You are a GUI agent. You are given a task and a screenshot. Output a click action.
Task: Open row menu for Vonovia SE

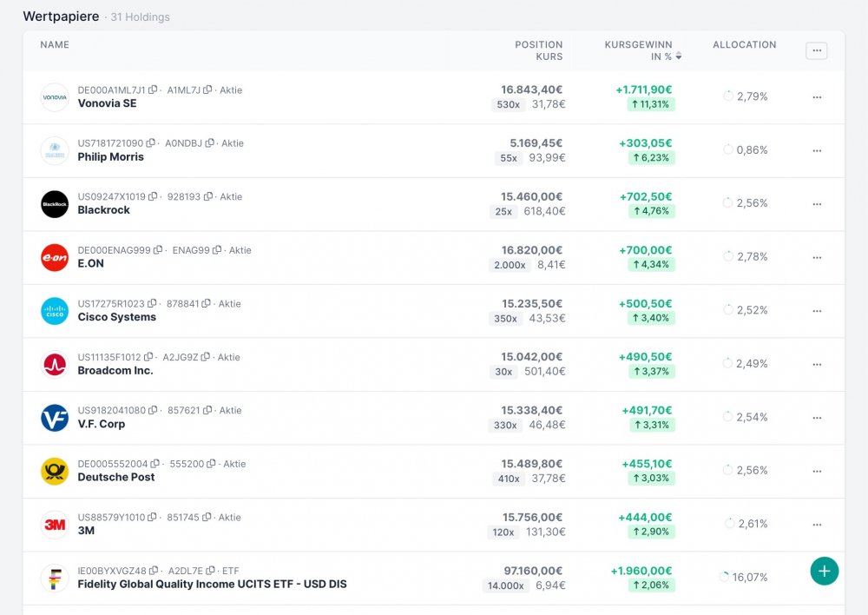[x=816, y=97]
